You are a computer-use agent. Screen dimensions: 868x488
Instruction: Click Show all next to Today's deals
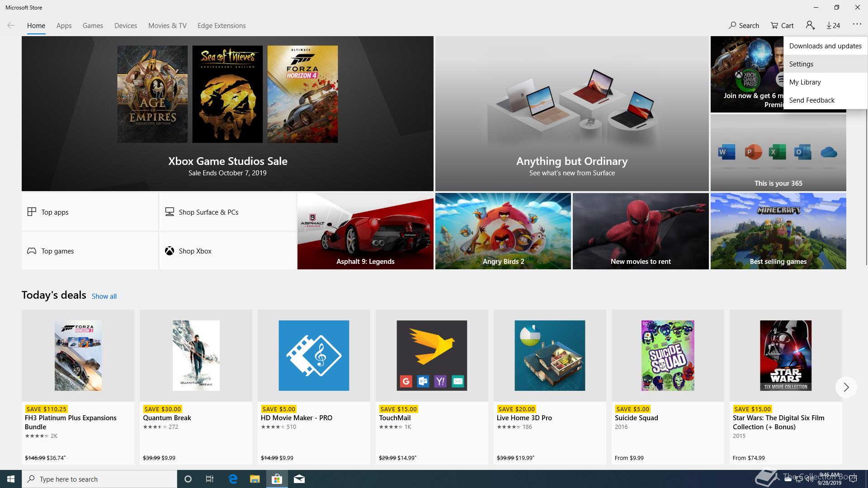(x=104, y=296)
